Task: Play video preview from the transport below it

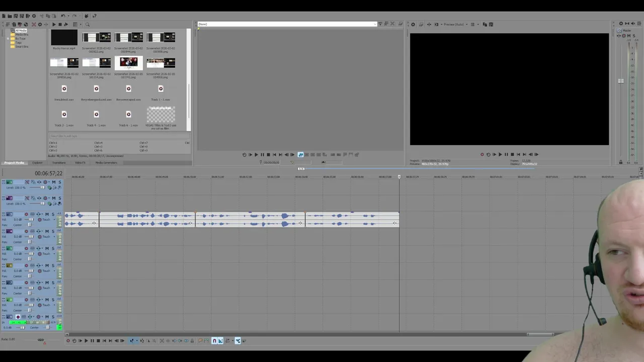Action: pos(500,154)
